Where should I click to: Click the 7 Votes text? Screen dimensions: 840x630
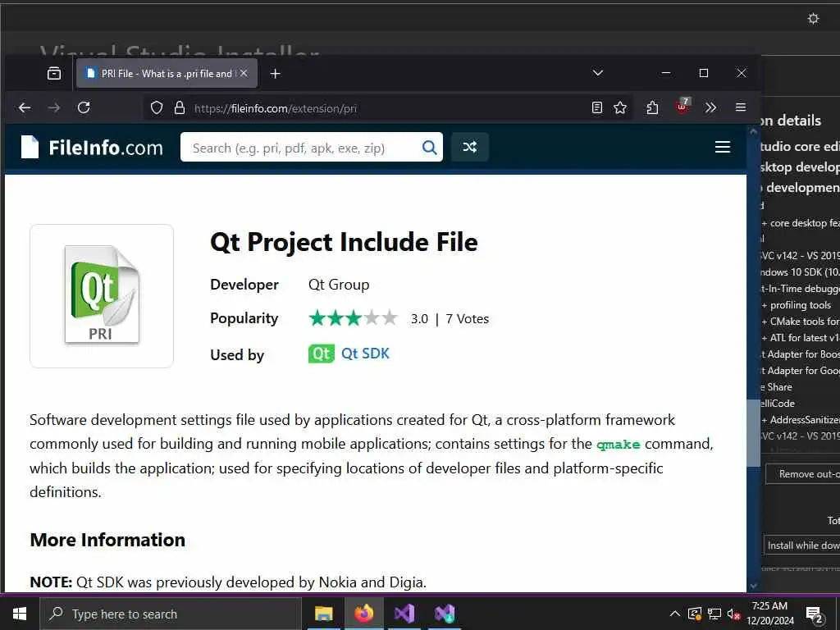(x=467, y=319)
